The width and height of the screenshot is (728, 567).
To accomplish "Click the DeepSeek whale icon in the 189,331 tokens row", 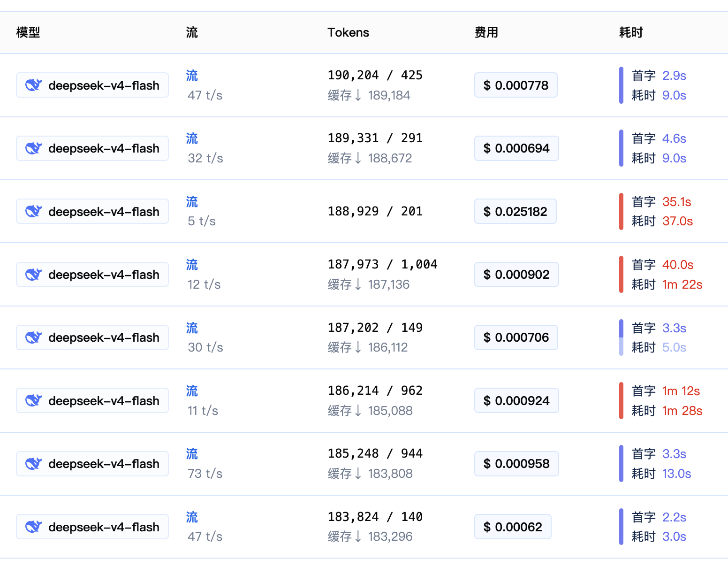I will (x=34, y=148).
